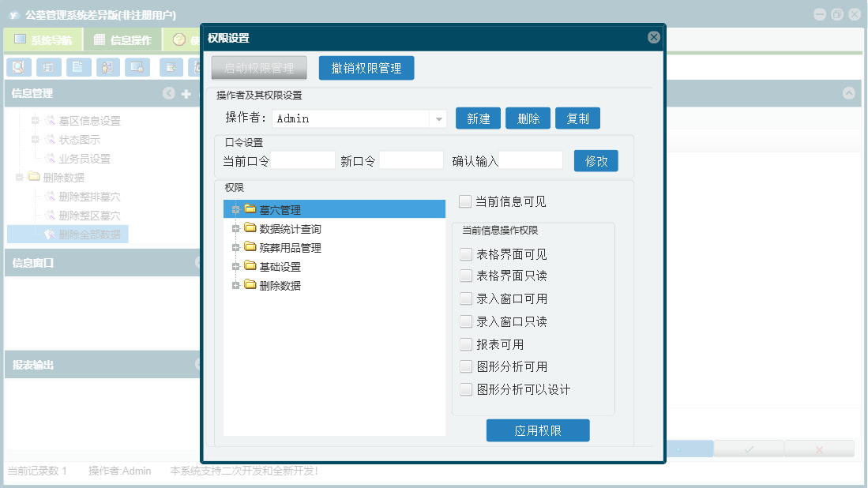Open the 报表输出 panel header
The height and width of the screenshot is (488, 868).
coord(103,365)
